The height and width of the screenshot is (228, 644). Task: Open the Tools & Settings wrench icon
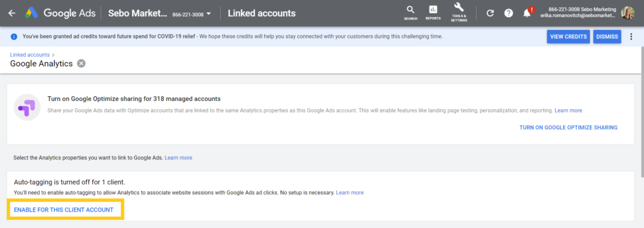459,13
